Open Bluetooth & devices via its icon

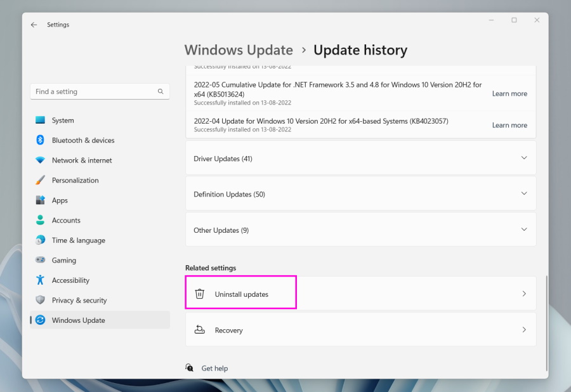(40, 140)
